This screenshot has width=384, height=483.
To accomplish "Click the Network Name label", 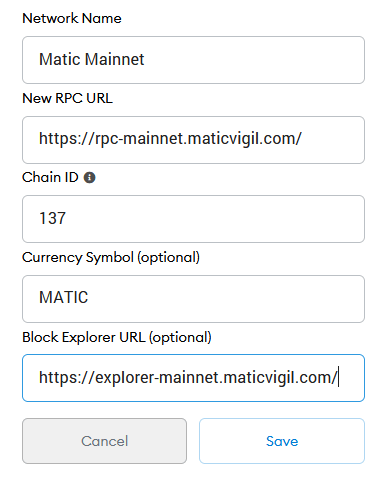I will coord(72,18).
